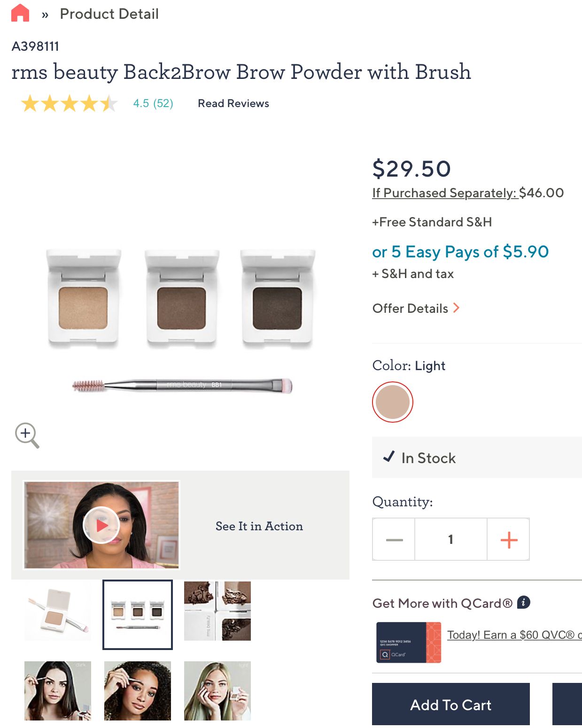
Task: Increase quantity with the plus button
Action: tap(509, 540)
